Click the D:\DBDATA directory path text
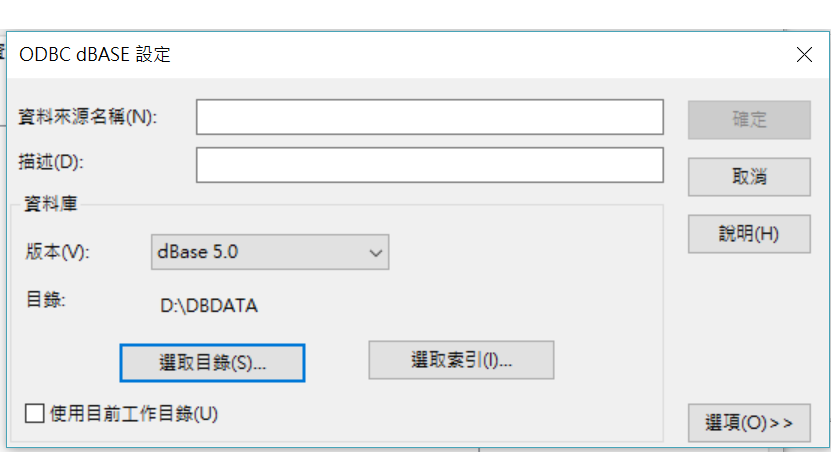This screenshot has width=836, height=457. [209, 306]
